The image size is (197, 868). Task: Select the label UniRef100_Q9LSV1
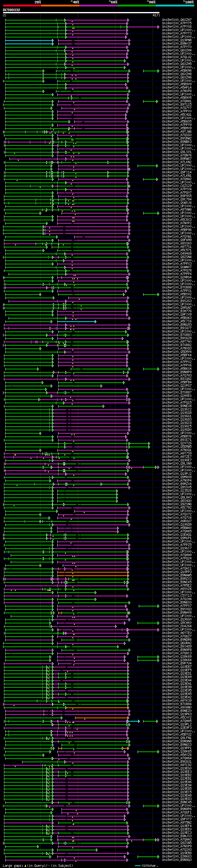(177, 152)
